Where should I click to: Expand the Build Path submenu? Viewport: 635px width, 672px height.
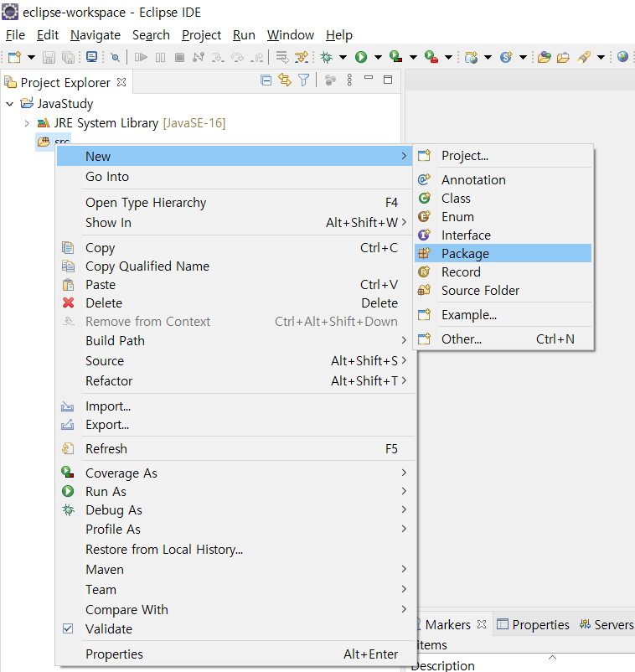tap(235, 341)
